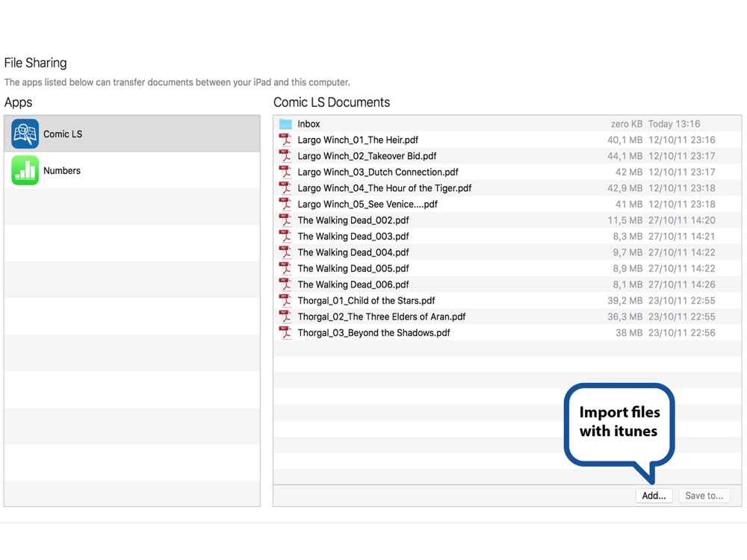
Task: Select the Inbox folder name
Action: pyautogui.click(x=309, y=124)
